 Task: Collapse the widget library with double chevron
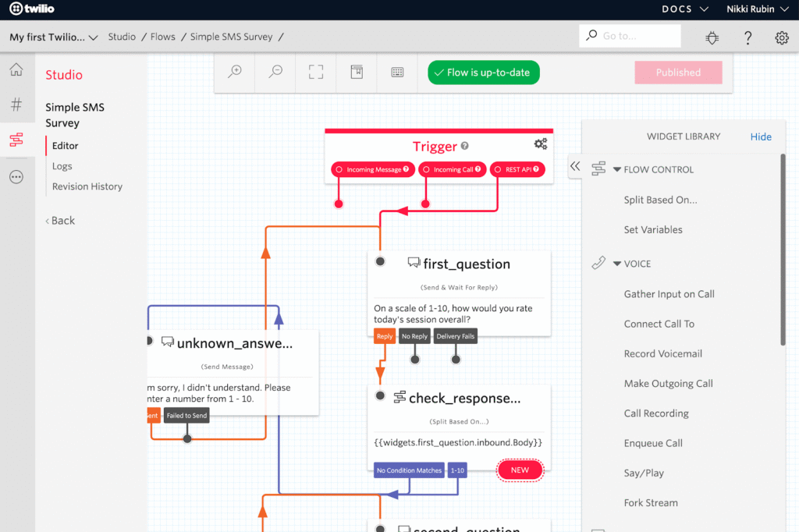575,166
